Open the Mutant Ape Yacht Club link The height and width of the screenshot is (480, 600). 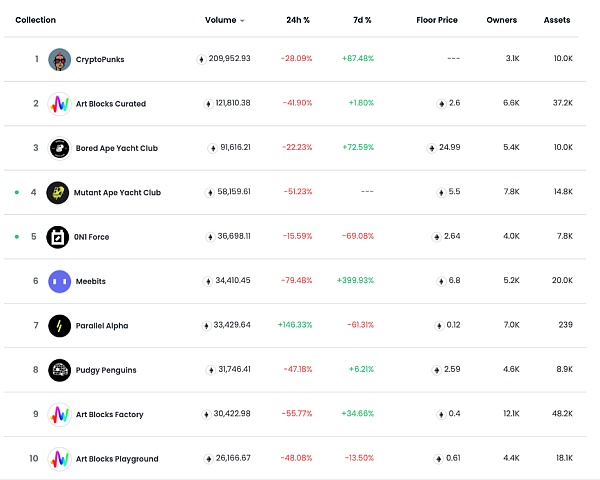click(117, 193)
